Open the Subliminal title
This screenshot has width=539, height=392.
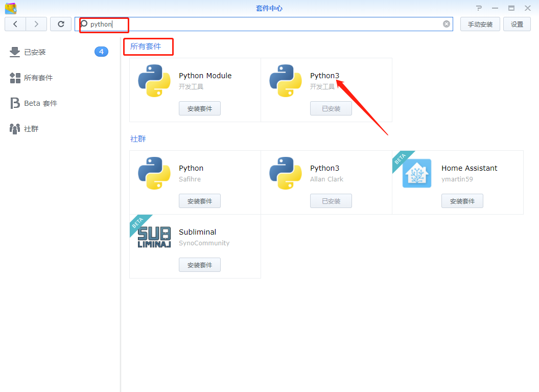[x=197, y=232]
